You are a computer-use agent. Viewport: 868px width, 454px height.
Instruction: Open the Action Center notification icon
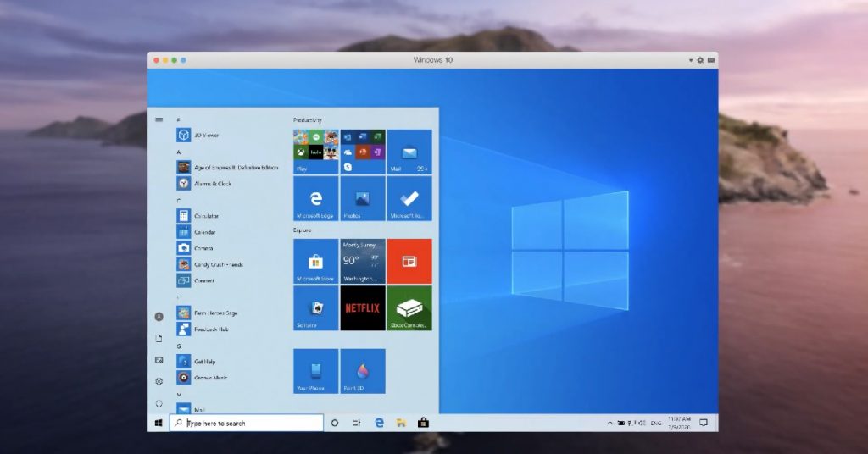704,423
